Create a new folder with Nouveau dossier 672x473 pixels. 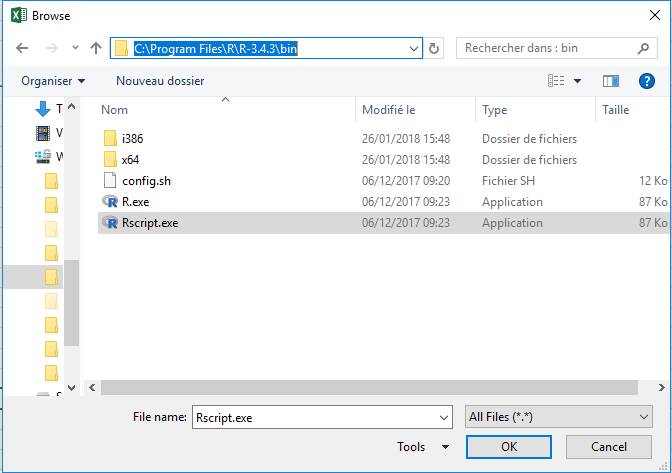click(160, 81)
